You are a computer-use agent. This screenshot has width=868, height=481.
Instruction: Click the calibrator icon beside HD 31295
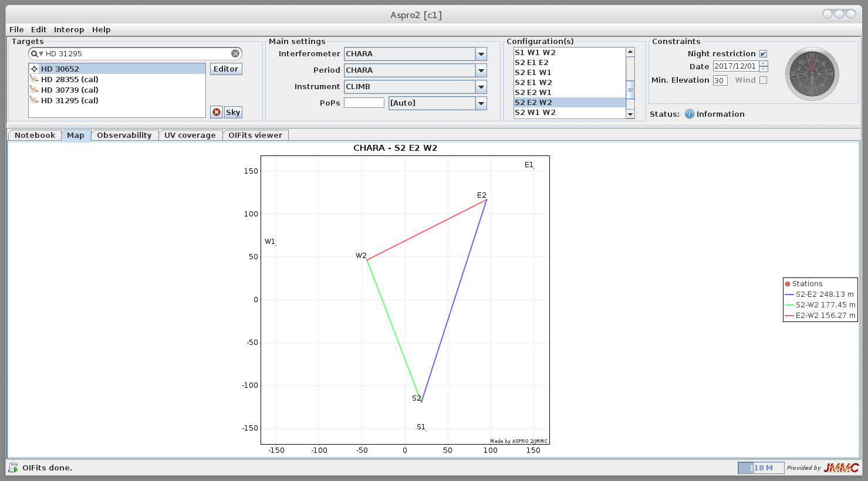pyautogui.click(x=35, y=100)
